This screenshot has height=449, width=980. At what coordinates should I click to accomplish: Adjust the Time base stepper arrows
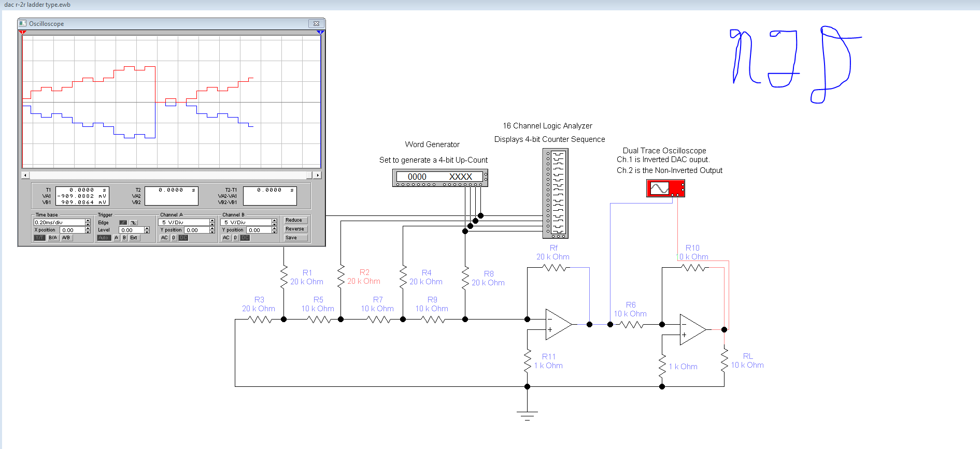[x=88, y=222]
